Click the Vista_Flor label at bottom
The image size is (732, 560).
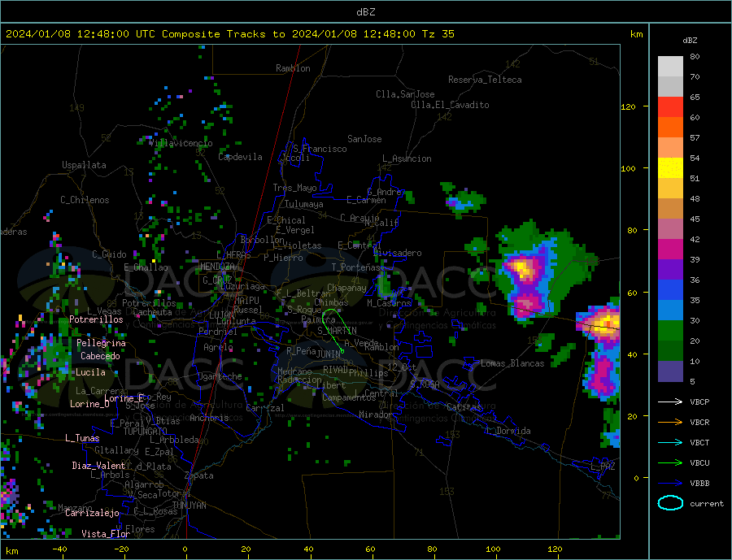click(106, 533)
